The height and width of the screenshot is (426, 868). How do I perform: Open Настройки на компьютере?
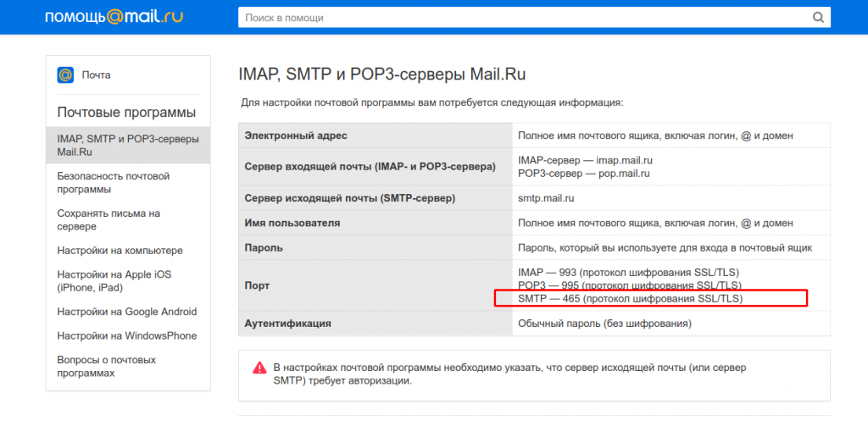pyautogui.click(x=120, y=251)
